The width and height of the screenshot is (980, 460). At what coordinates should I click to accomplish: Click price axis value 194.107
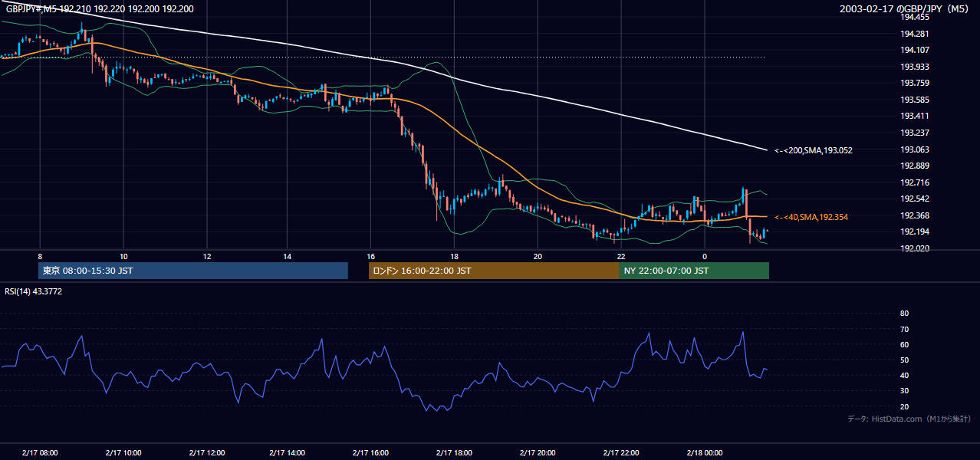[915, 50]
